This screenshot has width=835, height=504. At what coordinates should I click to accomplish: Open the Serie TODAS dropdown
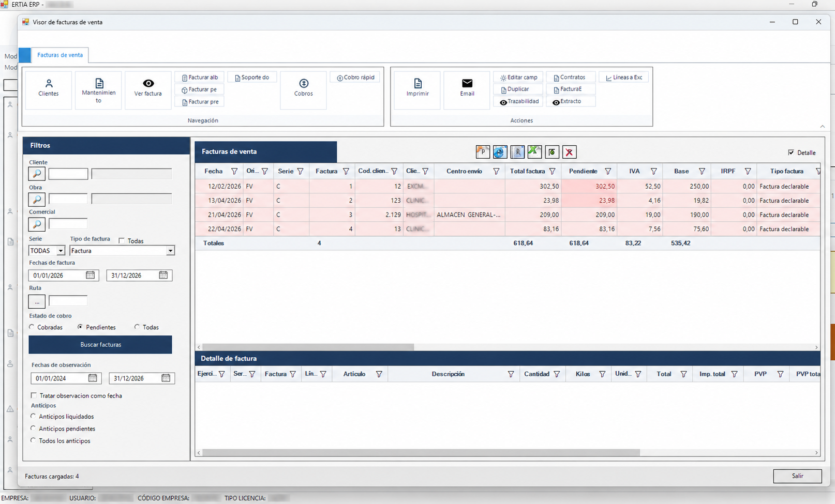pos(61,251)
